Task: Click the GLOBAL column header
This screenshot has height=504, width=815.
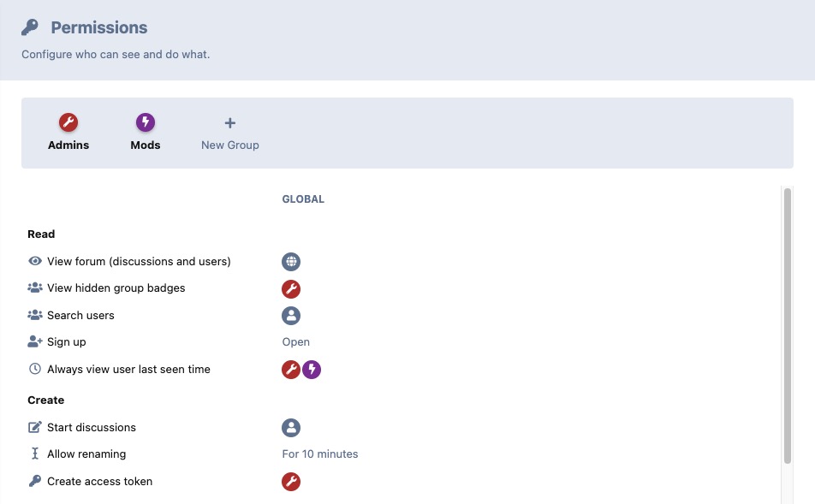Action: tap(303, 199)
